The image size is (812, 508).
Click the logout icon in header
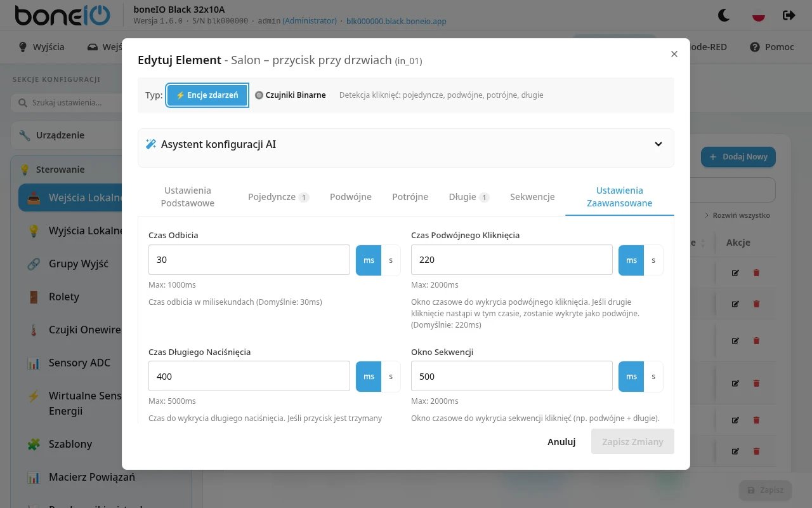[789, 15]
